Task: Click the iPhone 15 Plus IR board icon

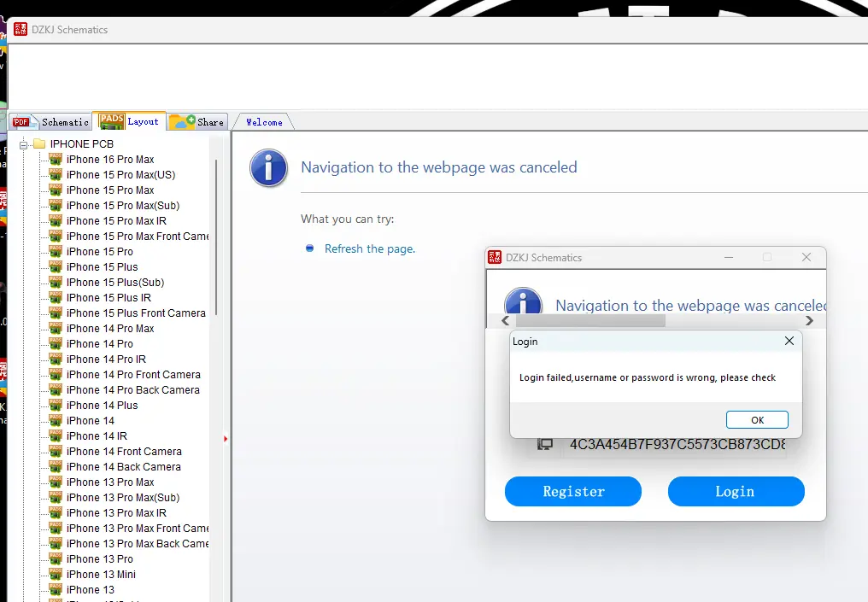Action: pos(56,298)
